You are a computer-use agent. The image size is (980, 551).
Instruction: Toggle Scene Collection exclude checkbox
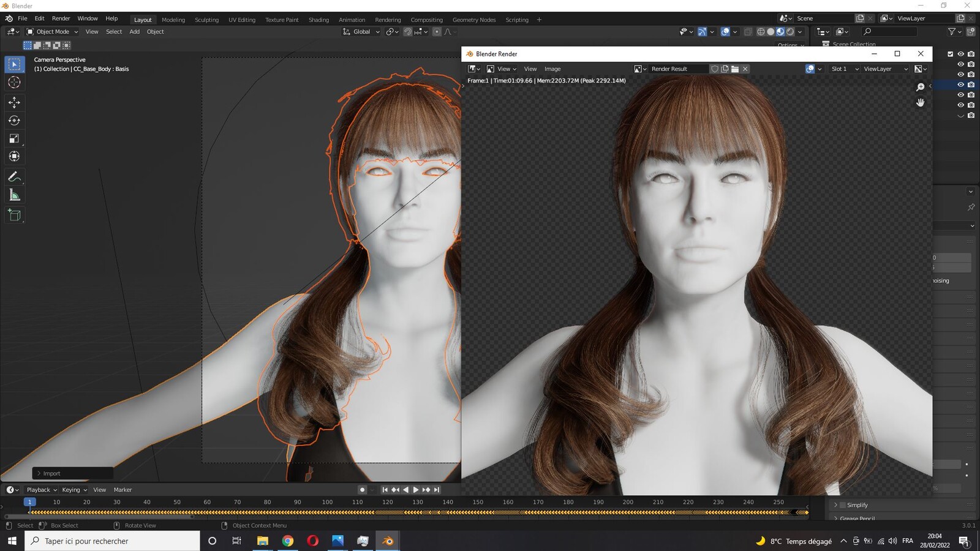pyautogui.click(x=951, y=54)
